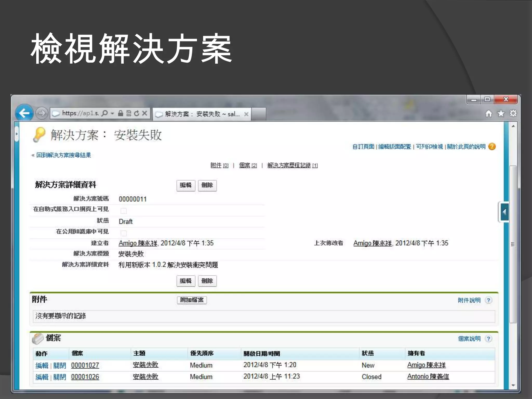Image resolution: width=532 pixels, height=399 pixels.
Task: Sort by 個案 column header
Action: (77, 353)
